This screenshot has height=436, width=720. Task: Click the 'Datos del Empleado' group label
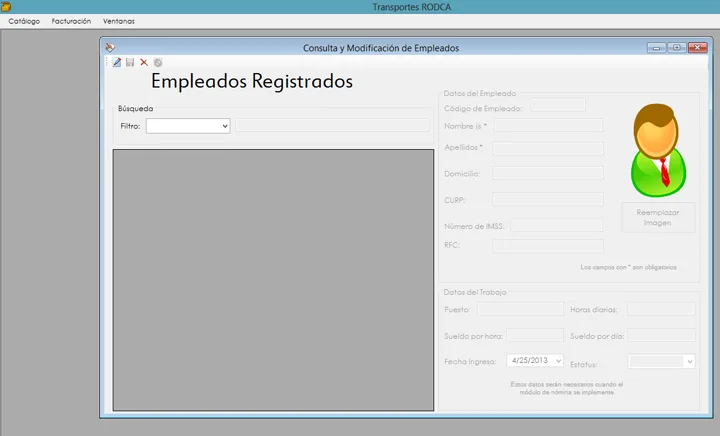click(x=479, y=93)
